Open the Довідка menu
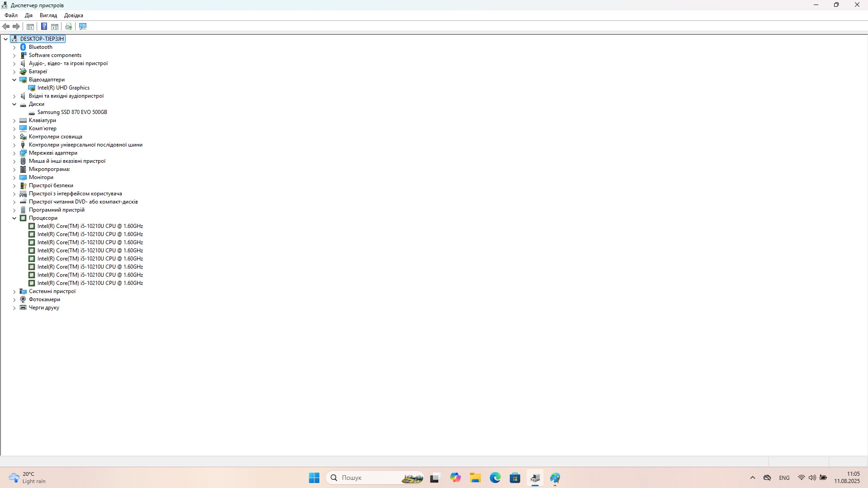Screen dimensions: 868x488 point(74,15)
